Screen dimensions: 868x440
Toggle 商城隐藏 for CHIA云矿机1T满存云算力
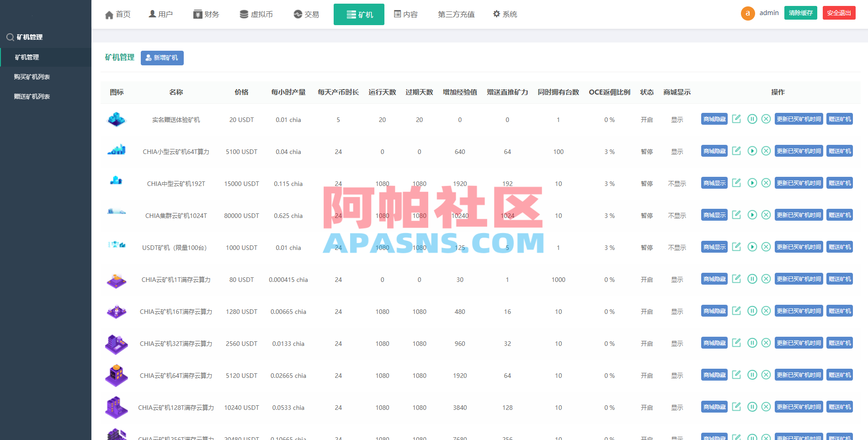coord(714,279)
